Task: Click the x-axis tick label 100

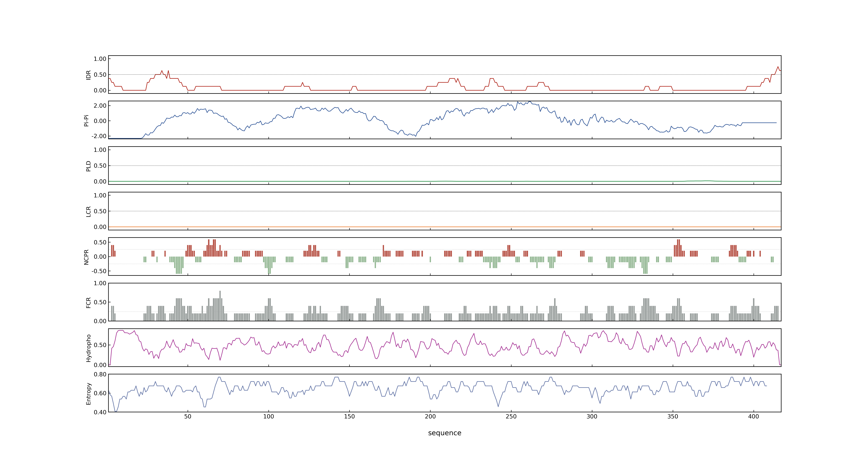Action: coord(269,416)
